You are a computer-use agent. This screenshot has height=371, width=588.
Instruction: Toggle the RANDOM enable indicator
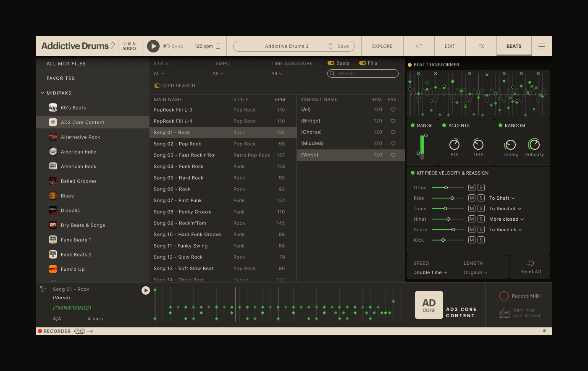coord(500,125)
